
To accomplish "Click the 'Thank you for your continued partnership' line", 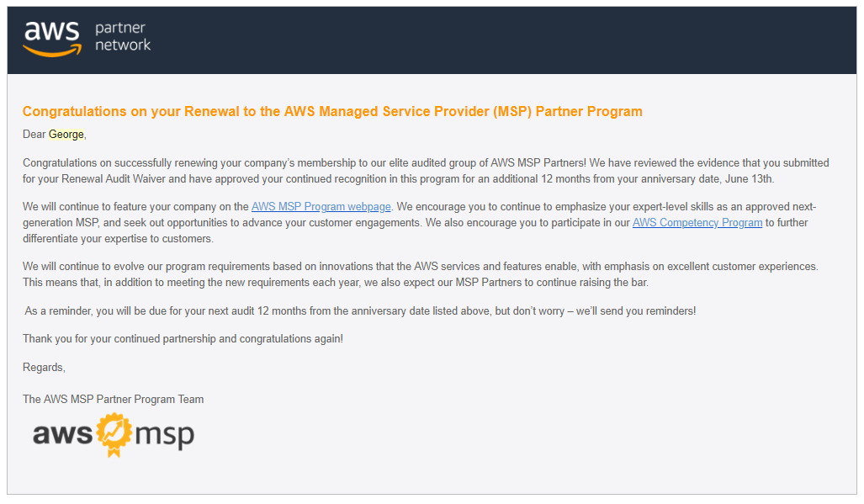I will [x=183, y=339].
